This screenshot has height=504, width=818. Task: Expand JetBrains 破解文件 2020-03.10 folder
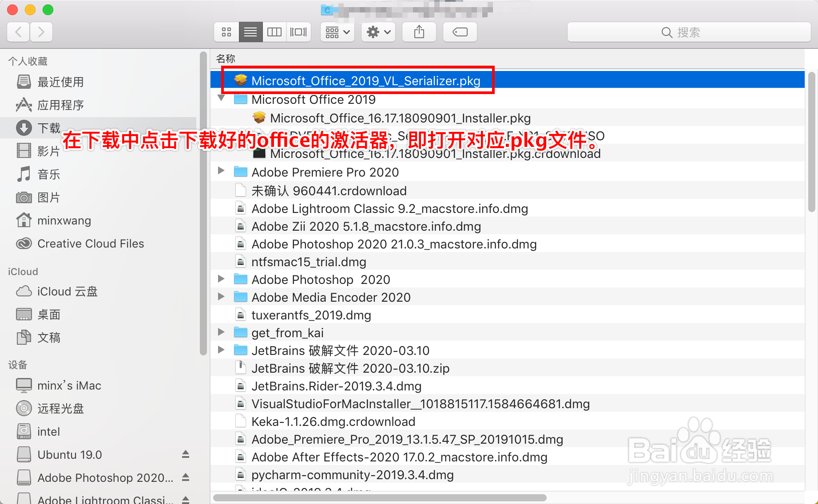[x=221, y=350]
